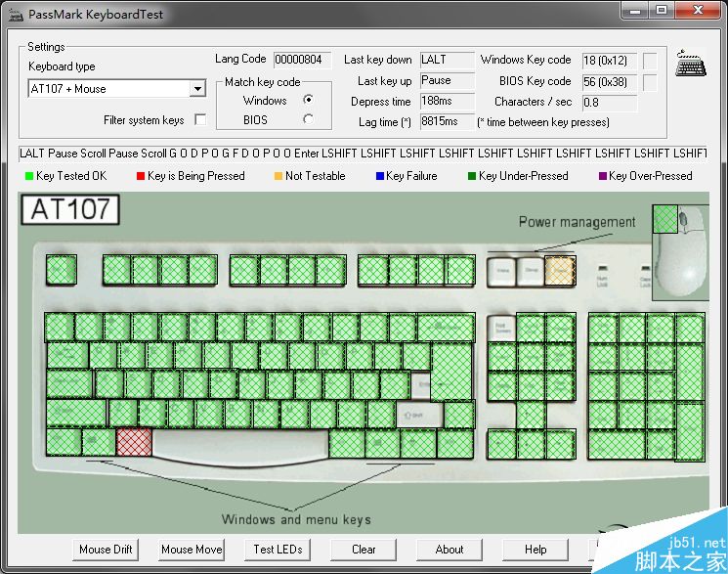Click the Last key down field

pos(448,60)
